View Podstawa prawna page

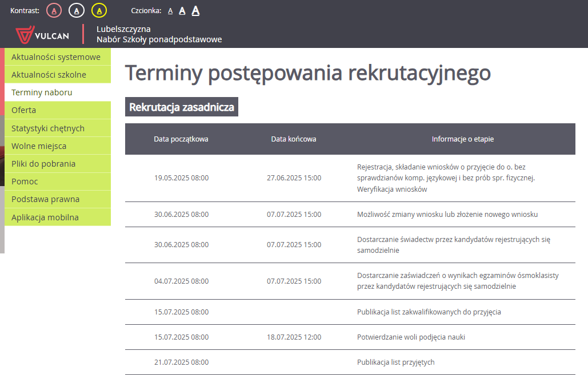46,199
